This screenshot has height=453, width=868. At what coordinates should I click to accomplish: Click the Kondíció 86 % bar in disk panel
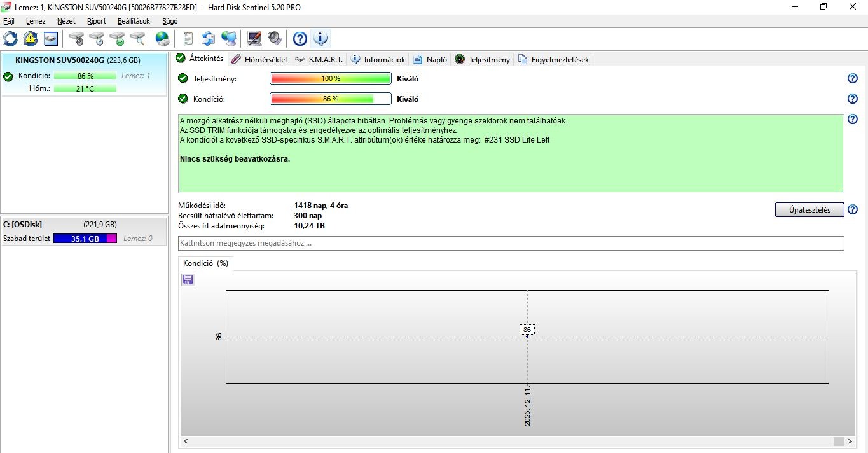(x=85, y=76)
